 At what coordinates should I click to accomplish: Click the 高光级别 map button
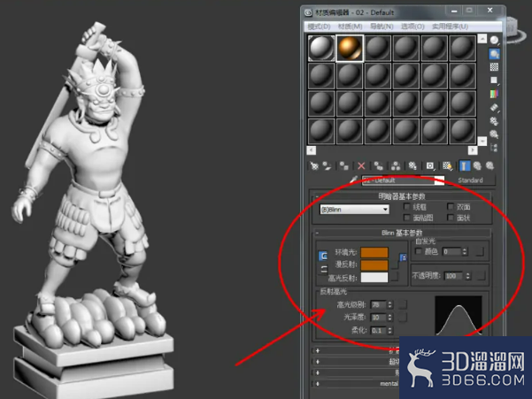click(x=403, y=304)
